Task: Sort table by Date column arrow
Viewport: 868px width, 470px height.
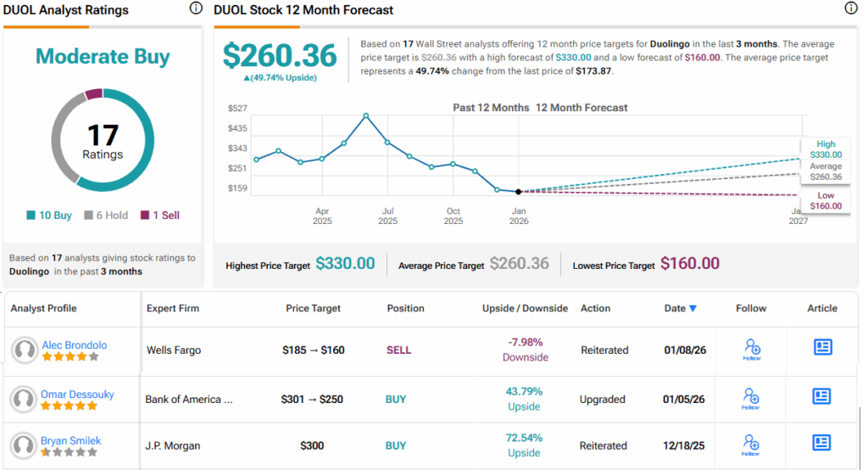Action: [693, 309]
